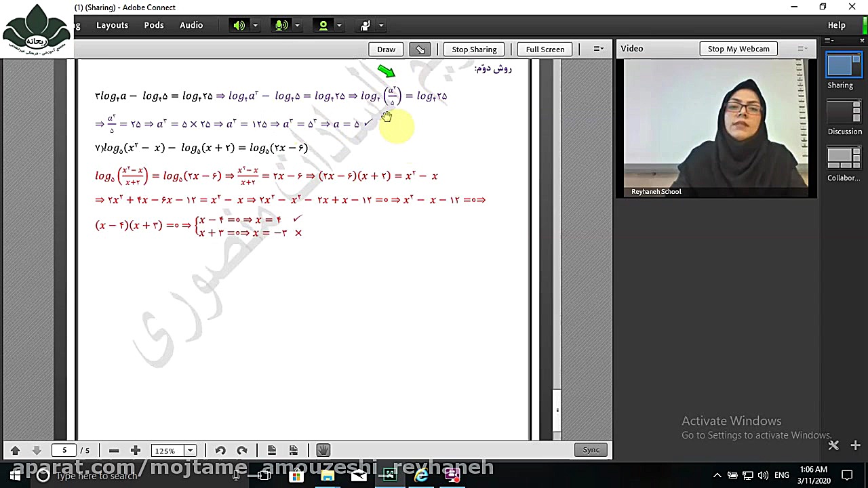Click the battery icon in system tray
Image resolution: width=868 pixels, height=488 pixels.
[732, 476]
